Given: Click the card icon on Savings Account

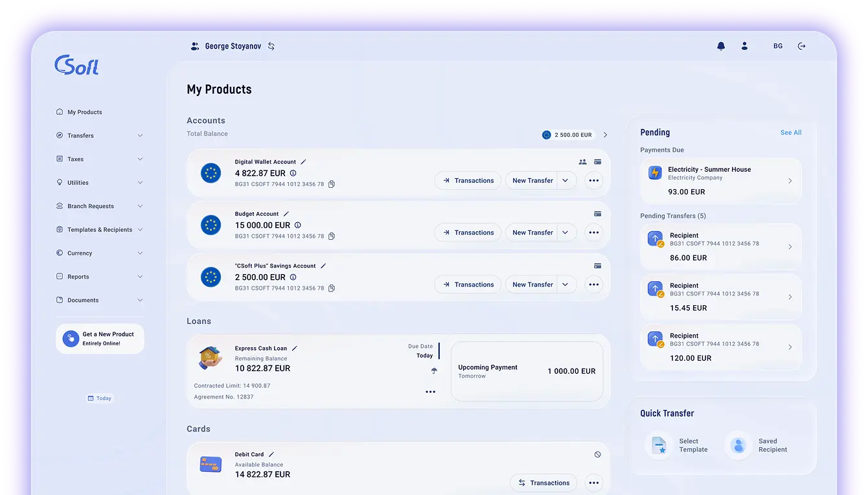Looking at the screenshot, I should point(597,266).
